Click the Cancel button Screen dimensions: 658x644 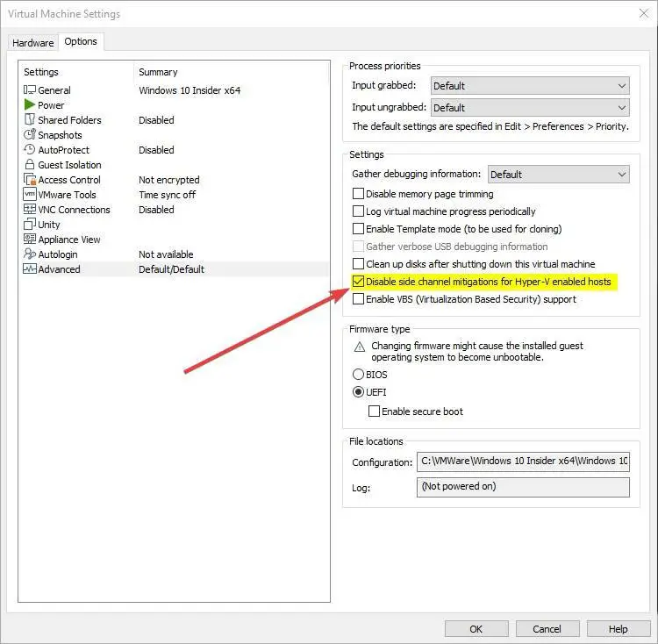(547, 628)
